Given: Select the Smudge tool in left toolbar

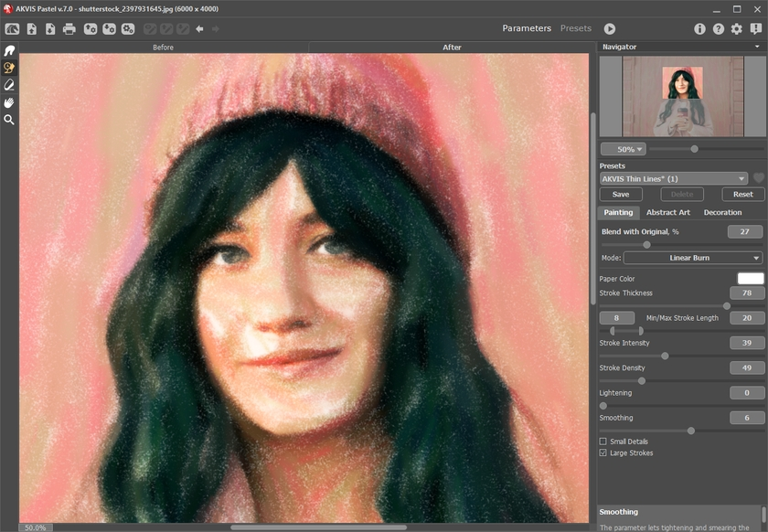Looking at the screenshot, I should (9, 50).
